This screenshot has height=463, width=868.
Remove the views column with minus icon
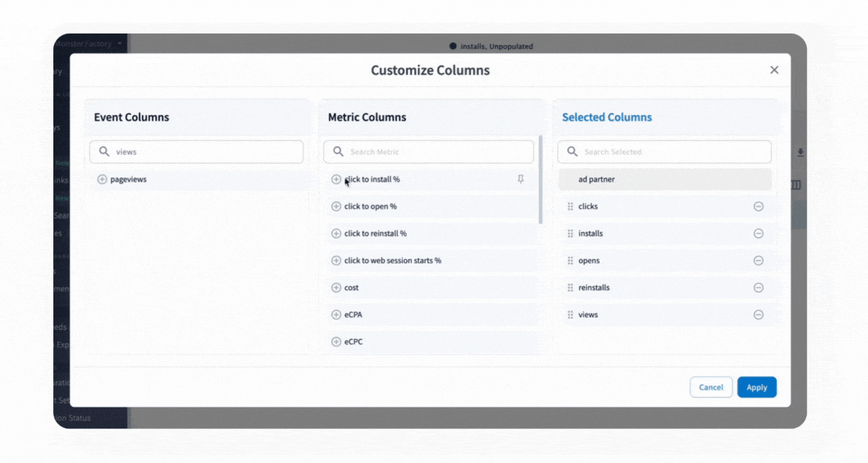pos(758,315)
